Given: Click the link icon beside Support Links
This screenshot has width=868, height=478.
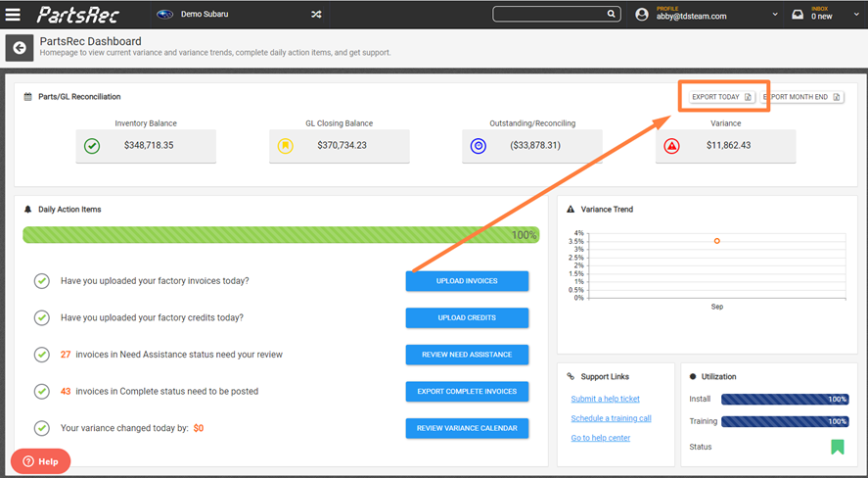Looking at the screenshot, I should 571,377.
